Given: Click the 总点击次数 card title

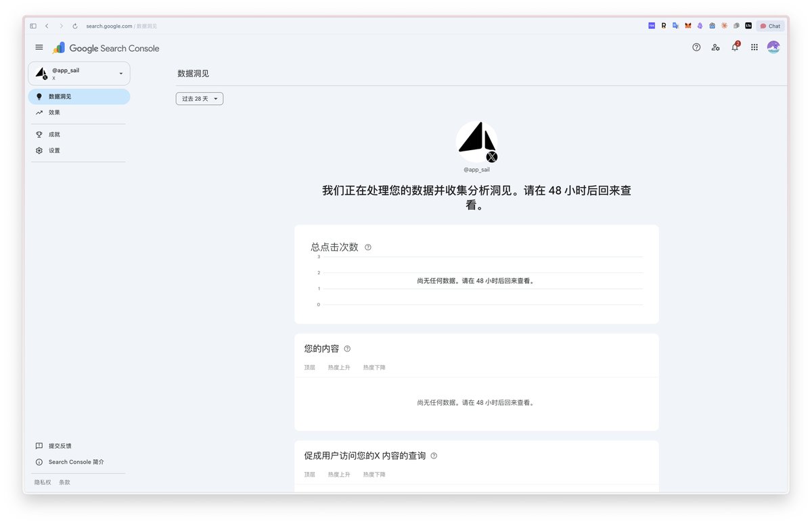Looking at the screenshot, I should pyautogui.click(x=334, y=247).
